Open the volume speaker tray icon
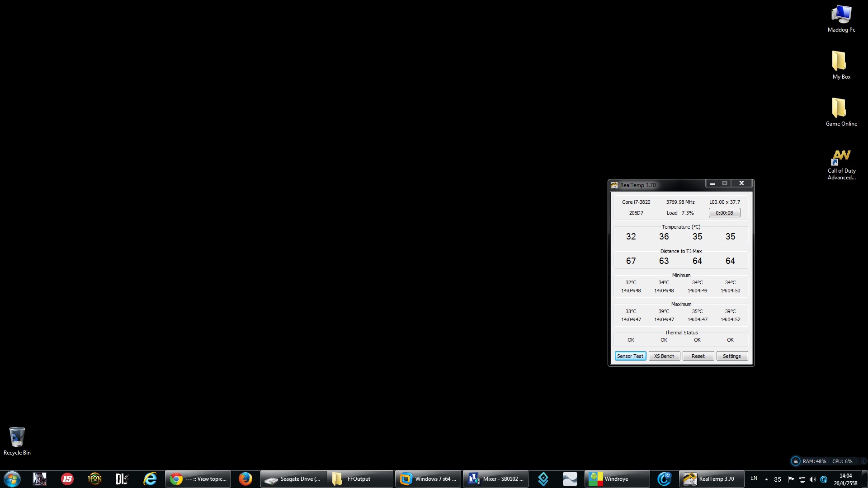 (x=812, y=479)
